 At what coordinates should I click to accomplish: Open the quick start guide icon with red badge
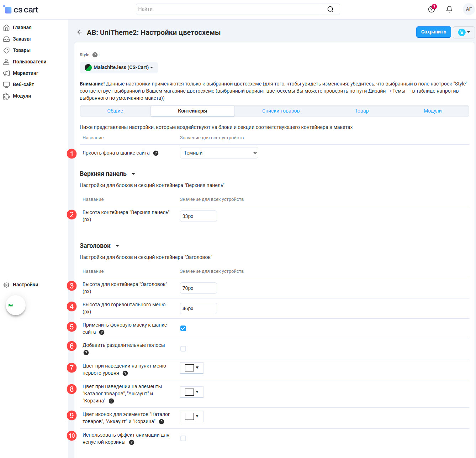coord(432,9)
